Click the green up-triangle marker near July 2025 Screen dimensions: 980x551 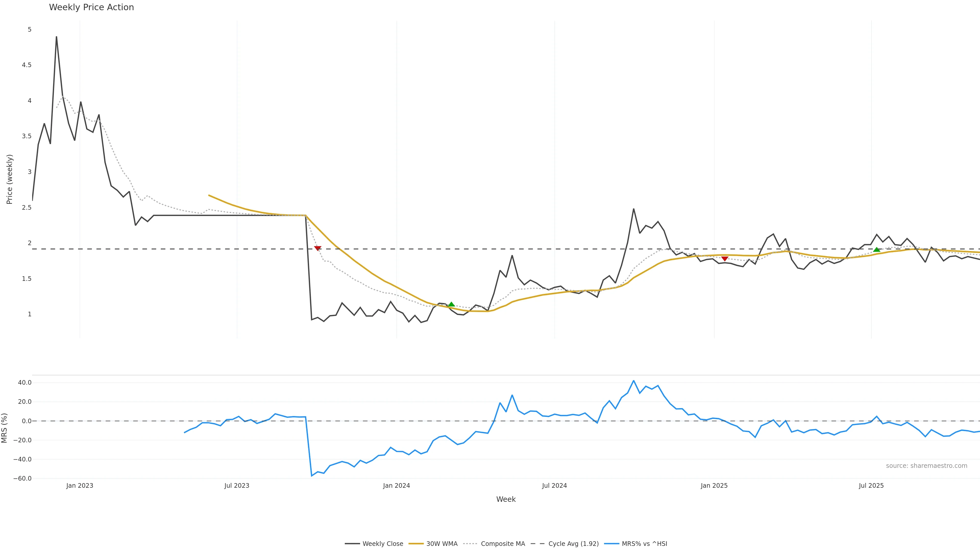[x=877, y=249]
